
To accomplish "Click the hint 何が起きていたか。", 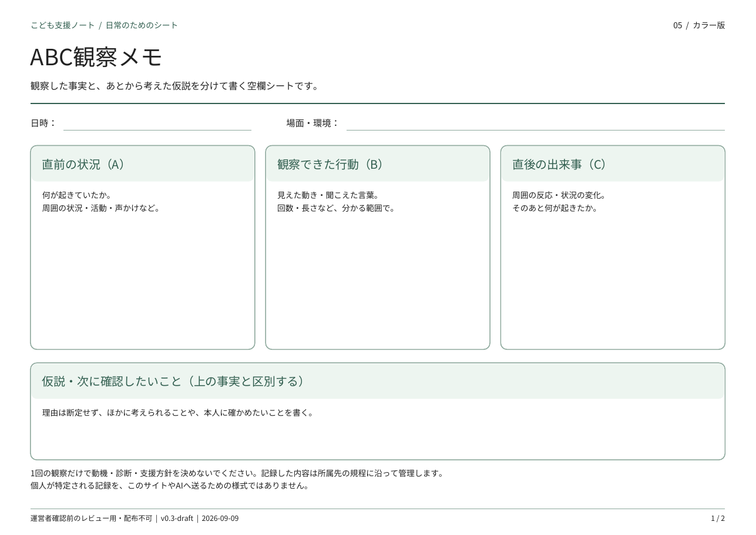I will 77,195.
